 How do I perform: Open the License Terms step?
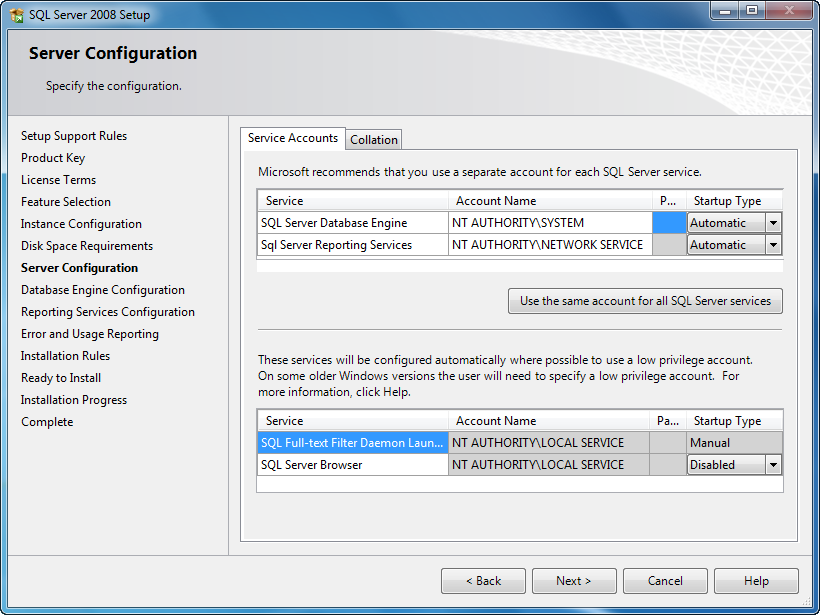(57, 179)
